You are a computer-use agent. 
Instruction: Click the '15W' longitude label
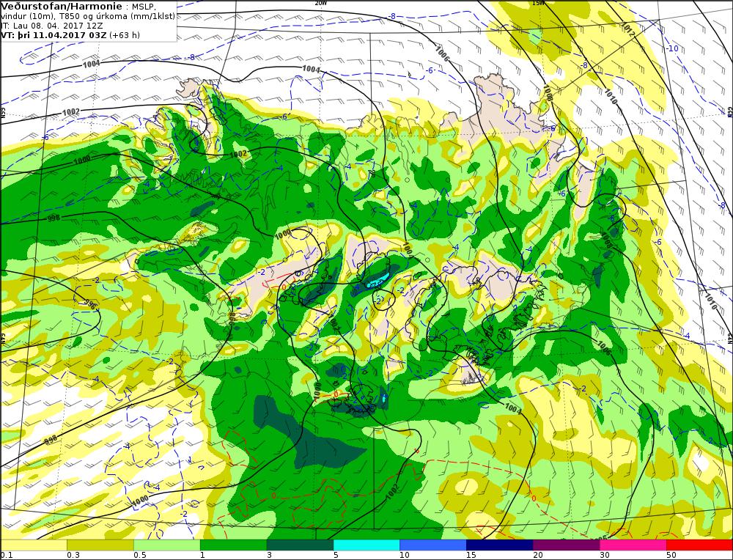click(x=538, y=3)
